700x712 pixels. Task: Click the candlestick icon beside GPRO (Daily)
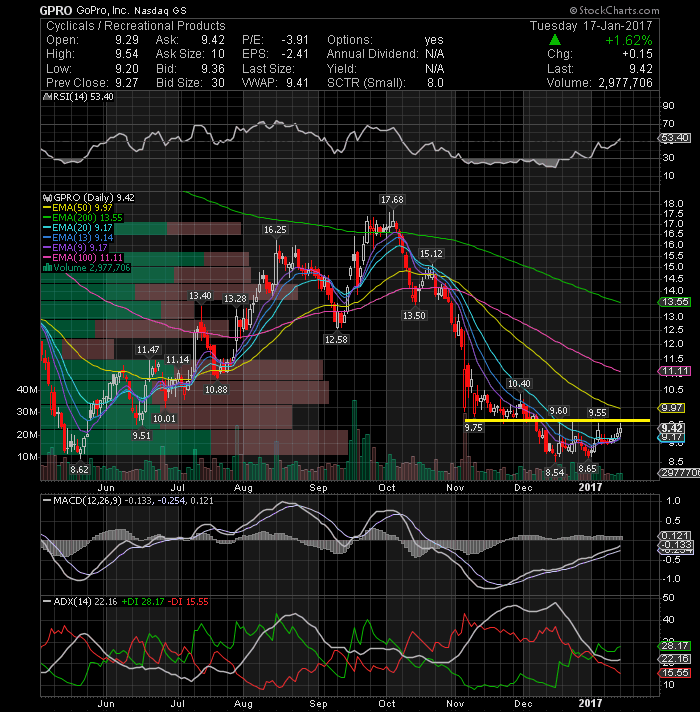point(47,198)
